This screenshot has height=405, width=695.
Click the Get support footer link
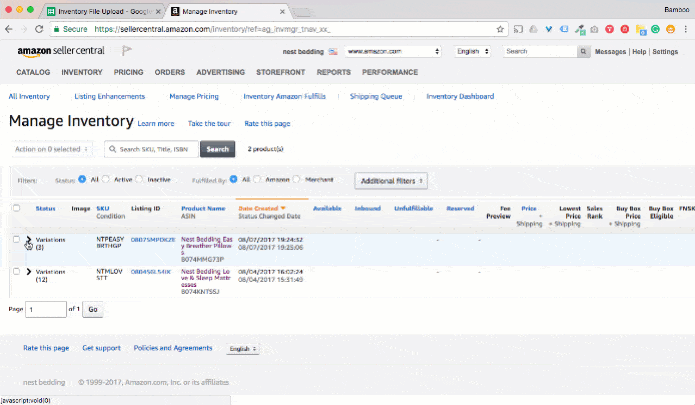click(102, 348)
